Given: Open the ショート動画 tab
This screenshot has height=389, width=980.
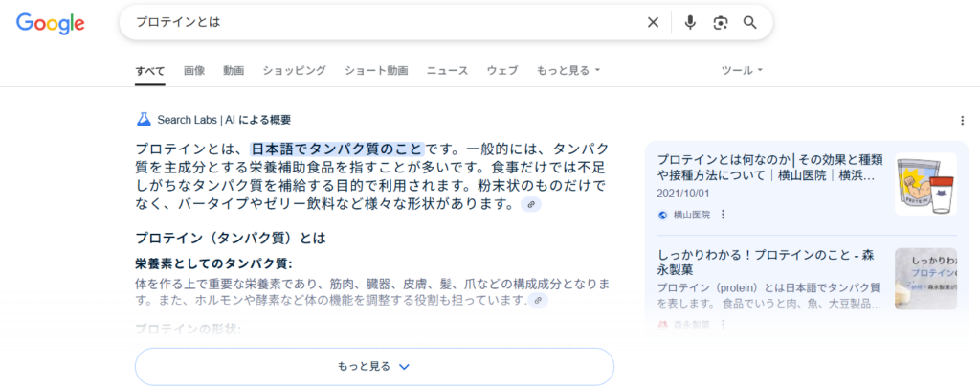Looking at the screenshot, I should (376, 70).
